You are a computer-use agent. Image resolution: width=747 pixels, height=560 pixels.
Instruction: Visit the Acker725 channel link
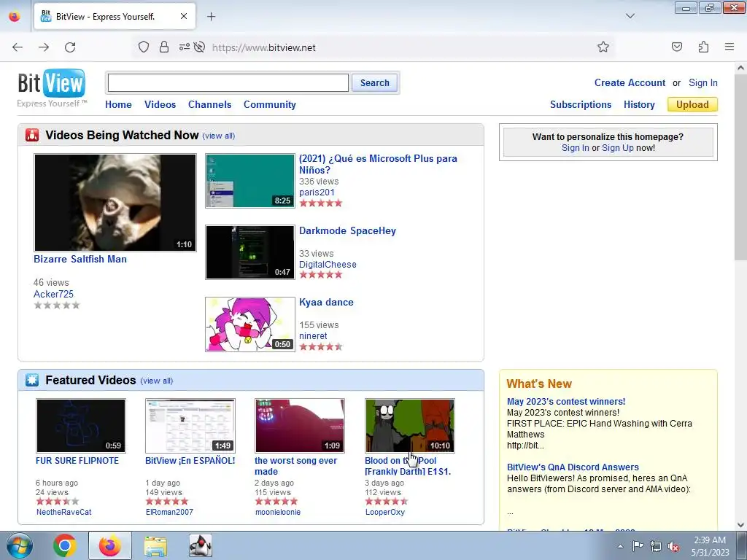53,294
